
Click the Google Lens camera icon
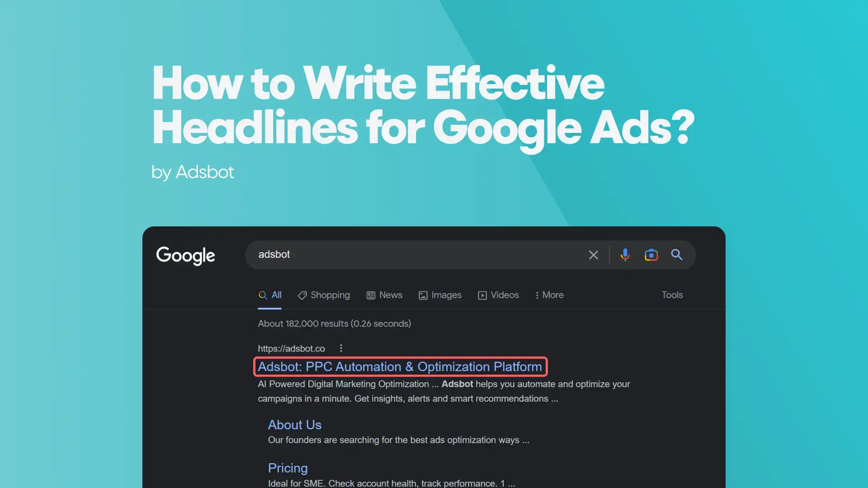(651, 255)
